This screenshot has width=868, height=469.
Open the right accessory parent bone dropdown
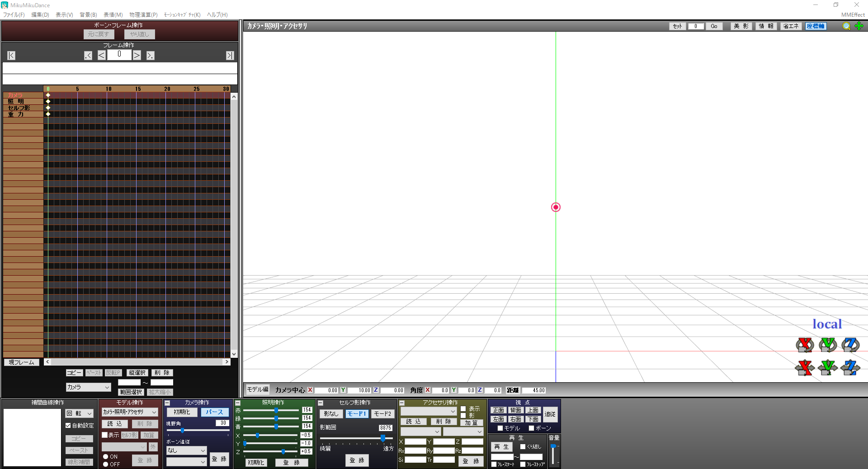(463, 431)
